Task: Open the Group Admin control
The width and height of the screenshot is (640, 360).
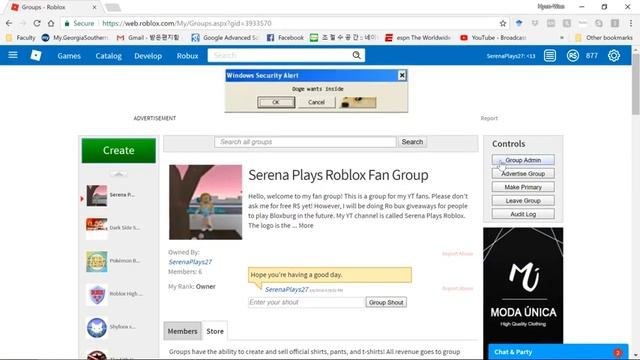Action: (x=523, y=160)
